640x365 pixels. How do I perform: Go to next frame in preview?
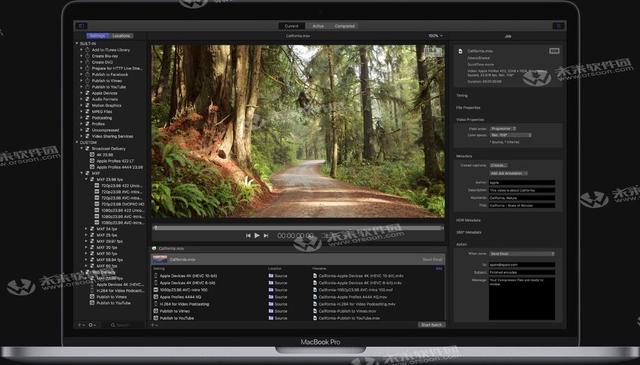(x=266, y=236)
